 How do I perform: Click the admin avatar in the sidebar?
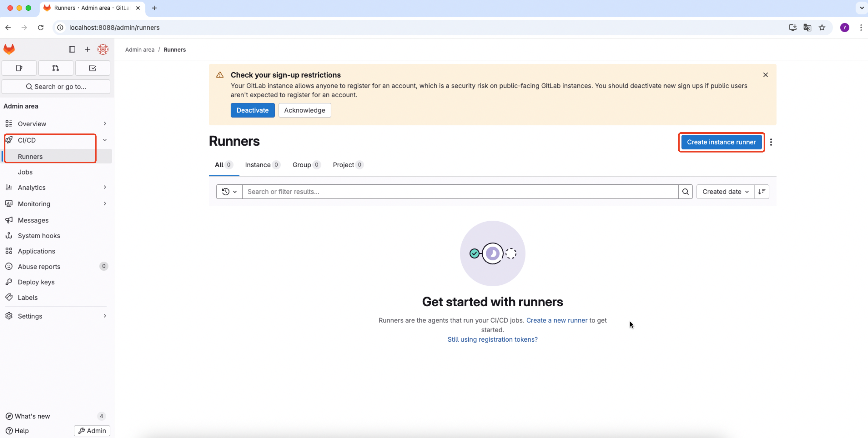pos(103,49)
